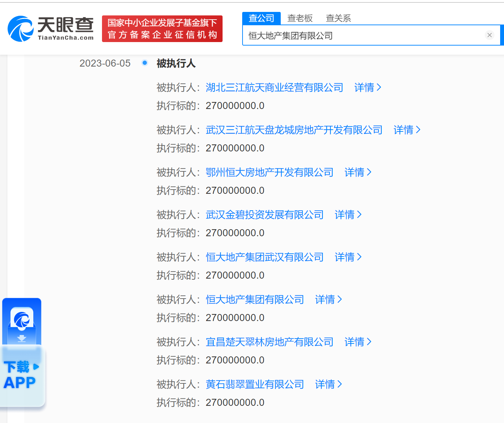
Task: Click the chevron after 武汉金碧投资发展有限公司 详情
Action: point(360,214)
